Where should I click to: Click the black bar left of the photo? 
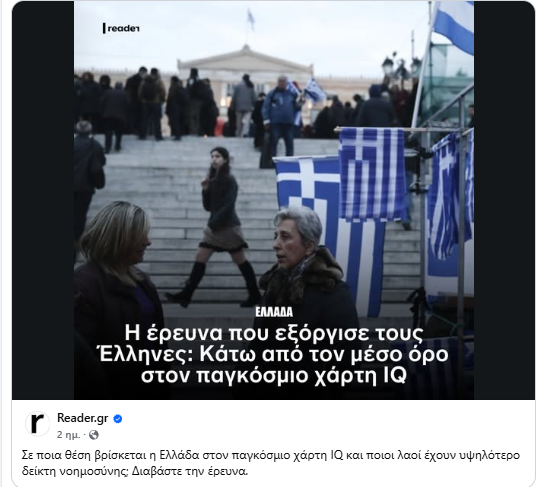tap(43, 200)
